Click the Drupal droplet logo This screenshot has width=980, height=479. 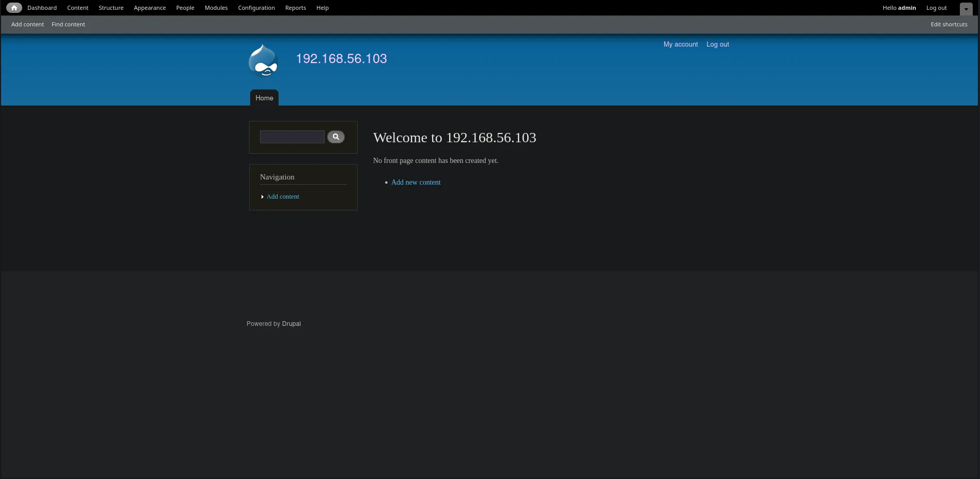(x=264, y=61)
